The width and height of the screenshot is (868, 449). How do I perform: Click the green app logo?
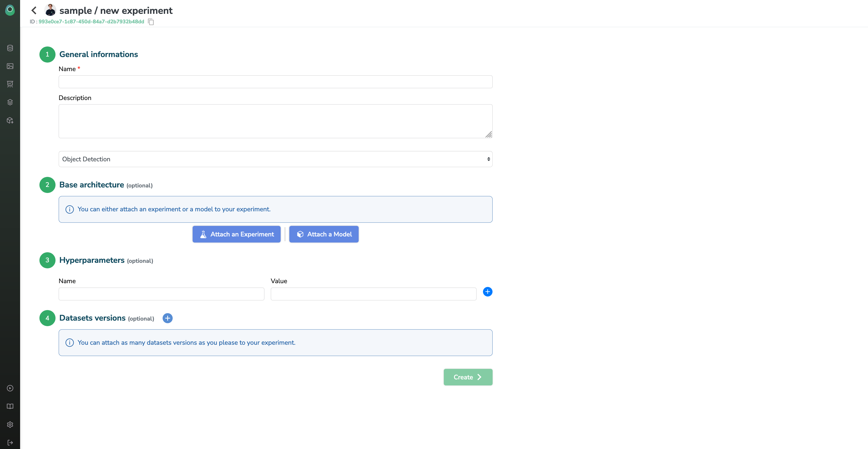pyautogui.click(x=10, y=10)
